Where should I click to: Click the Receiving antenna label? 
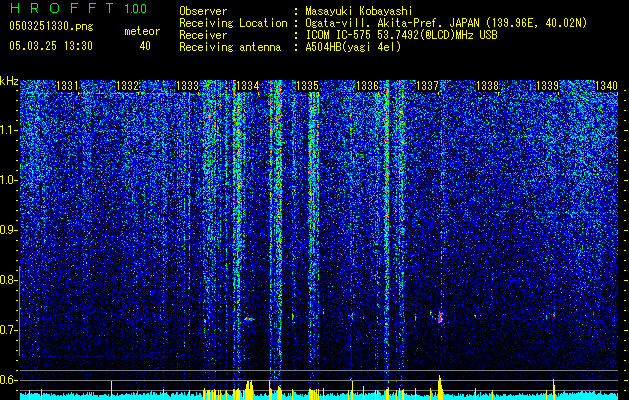[230, 47]
